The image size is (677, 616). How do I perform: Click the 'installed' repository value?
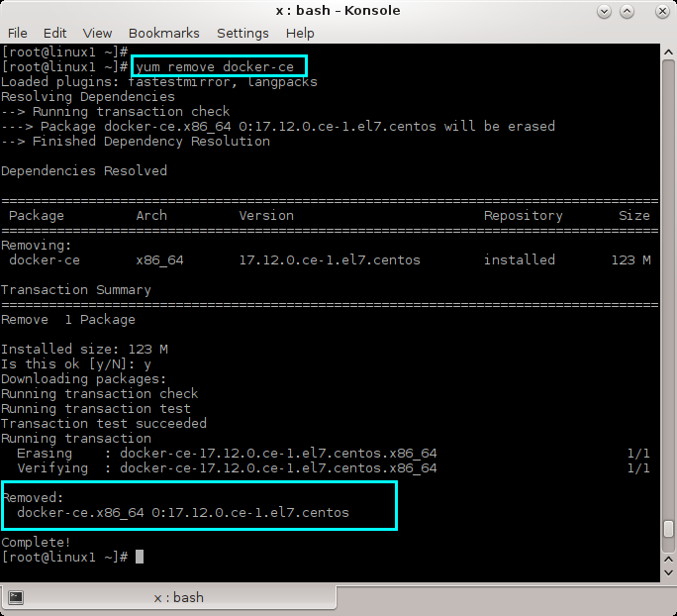[520, 260]
